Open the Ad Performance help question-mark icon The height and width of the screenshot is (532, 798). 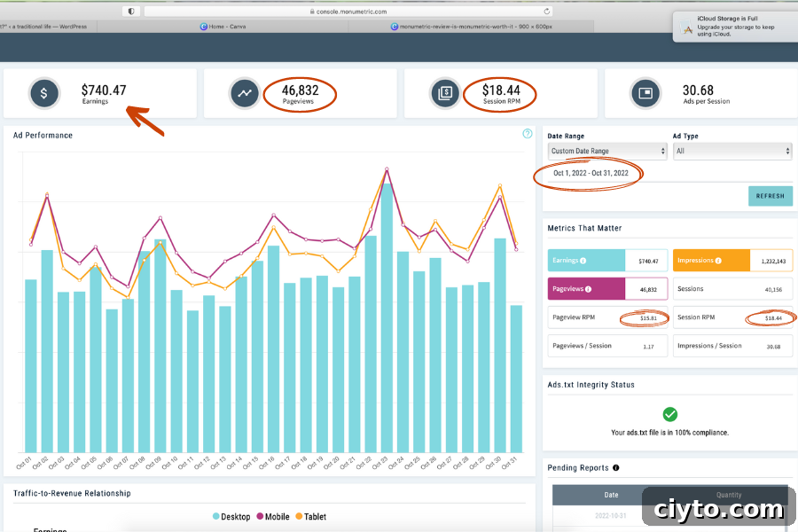[x=528, y=134]
